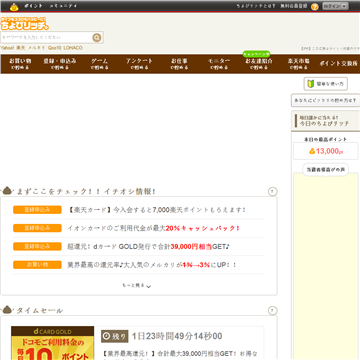The width and height of the screenshot is (360, 360).
Task: Click the mascot icon in the top bar
Action: click(x=14, y=6)
